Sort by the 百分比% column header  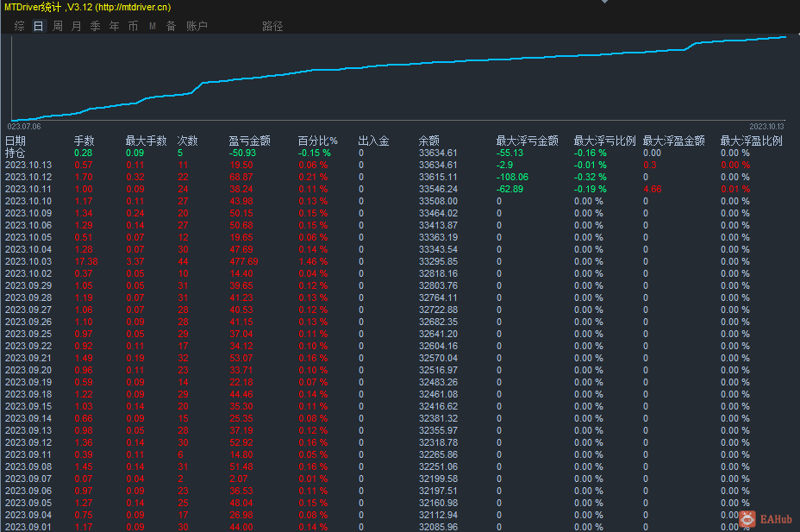click(318, 141)
